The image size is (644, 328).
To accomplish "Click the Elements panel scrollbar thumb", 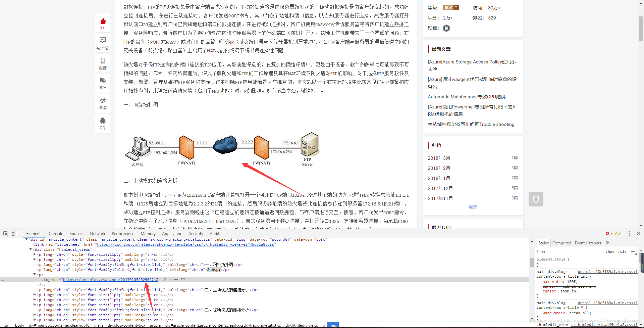I will [532, 262].
